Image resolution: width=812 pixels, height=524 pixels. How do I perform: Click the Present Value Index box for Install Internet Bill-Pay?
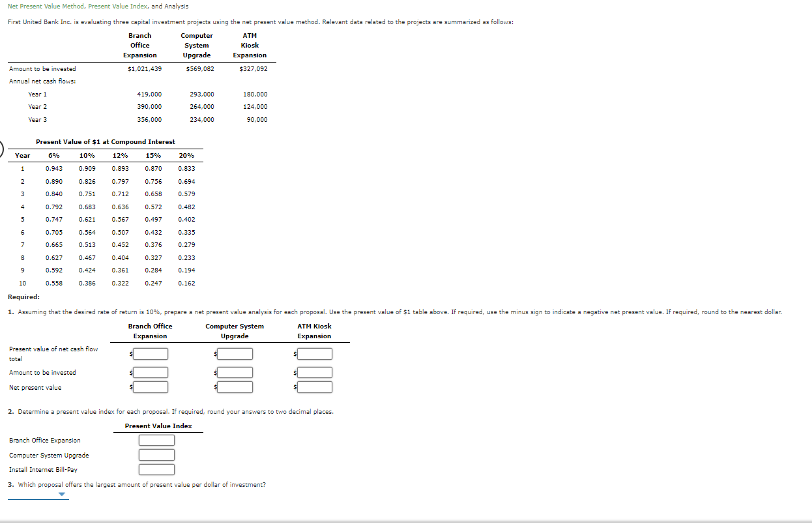tap(156, 469)
